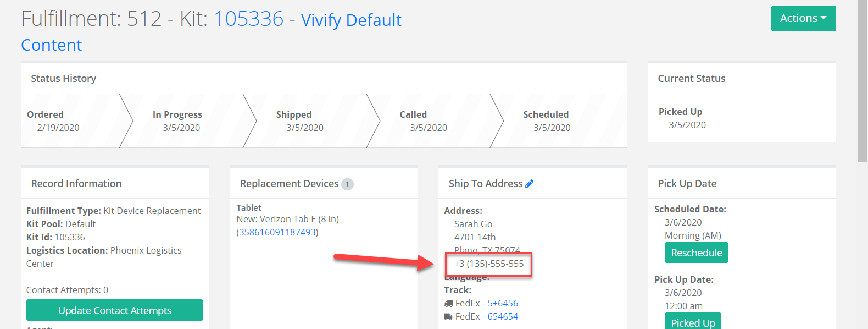This screenshot has height=329, width=868.
Task: Open the Actions dropdown menu
Action: coord(803,18)
